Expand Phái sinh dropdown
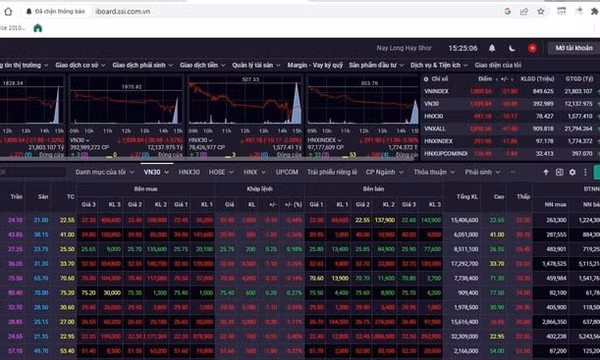This screenshot has height=360, width=600. [483, 172]
